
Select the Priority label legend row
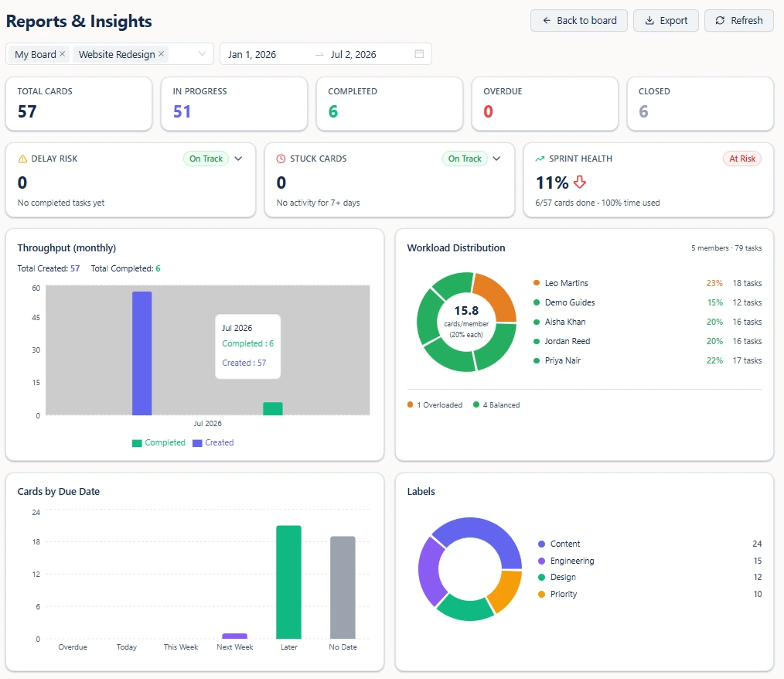tap(650, 594)
